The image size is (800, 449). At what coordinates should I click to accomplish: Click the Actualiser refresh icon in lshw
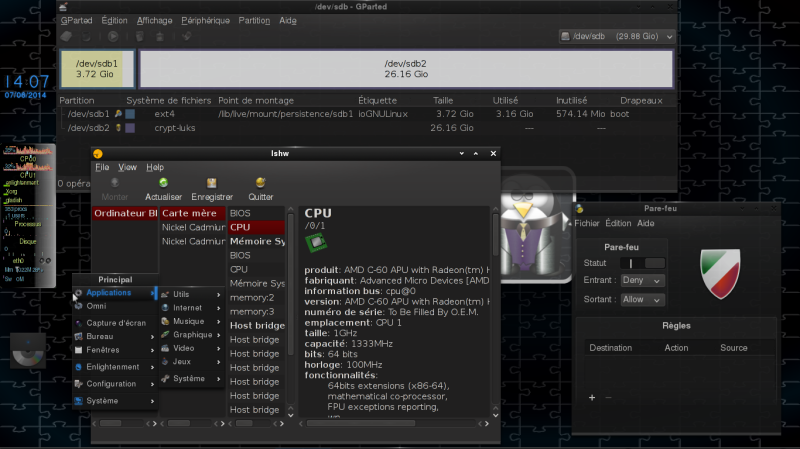pyautogui.click(x=163, y=183)
